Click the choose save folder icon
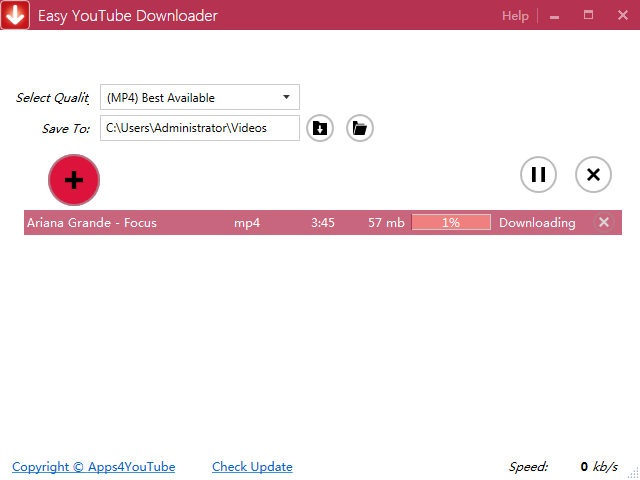The height and width of the screenshot is (480, 640). coord(320,128)
